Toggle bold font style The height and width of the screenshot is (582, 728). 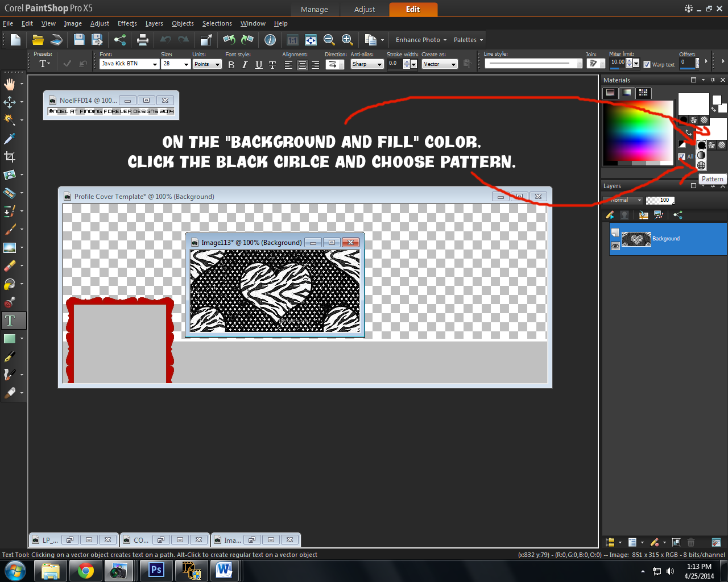(x=231, y=65)
